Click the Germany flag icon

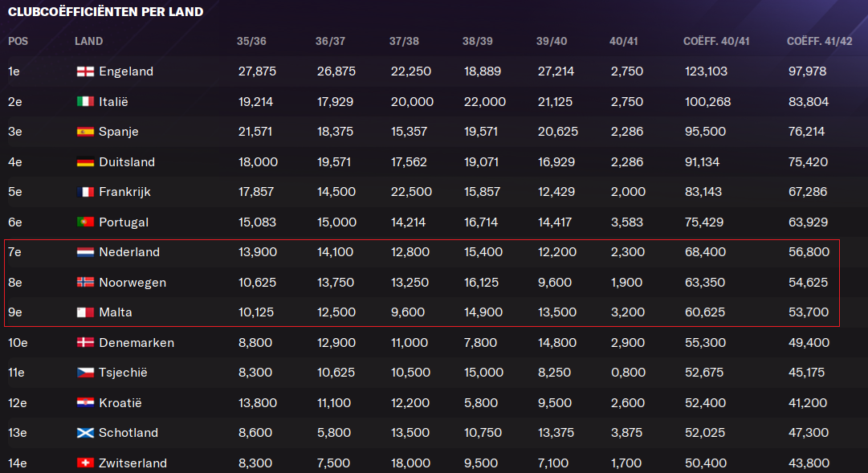tap(85, 161)
